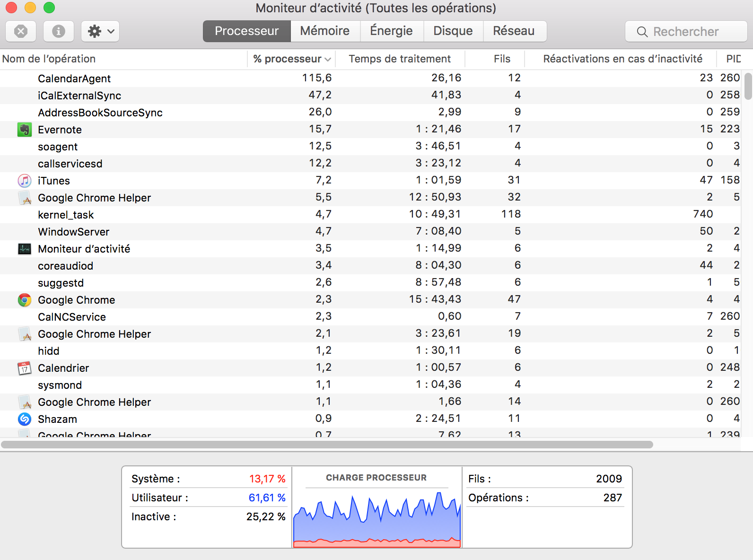Click the stop process (X) toolbar button
The image size is (753, 560).
[21, 31]
